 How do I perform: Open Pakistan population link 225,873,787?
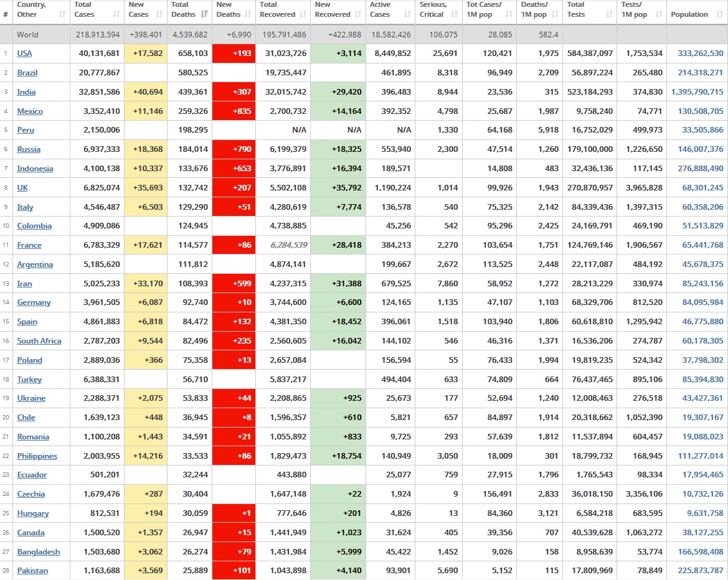(x=700, y=571)
